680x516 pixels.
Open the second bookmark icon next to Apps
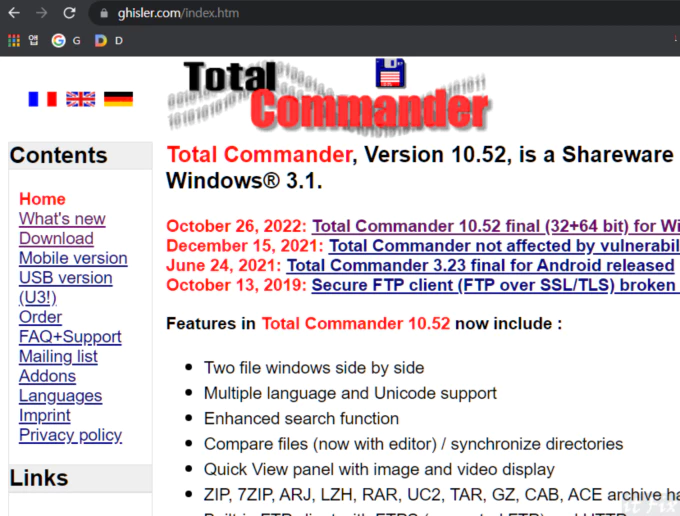33,40
